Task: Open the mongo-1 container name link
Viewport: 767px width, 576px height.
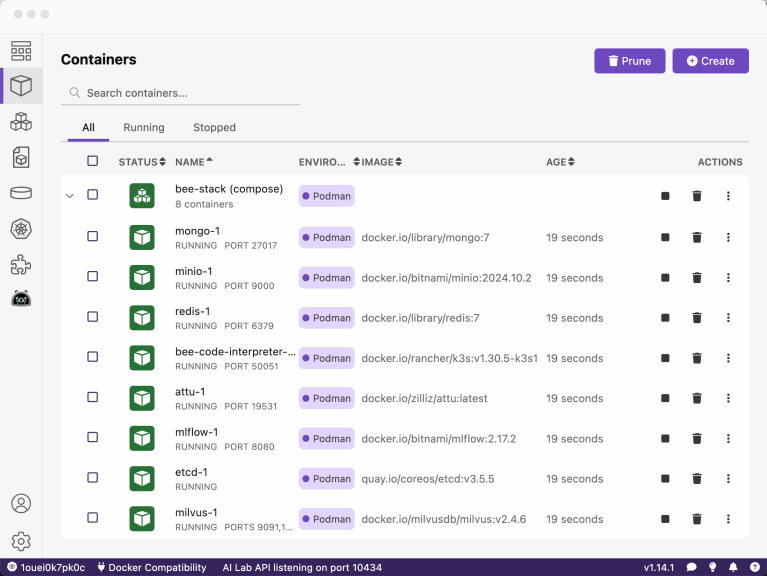Action: [x=198, y=231]
